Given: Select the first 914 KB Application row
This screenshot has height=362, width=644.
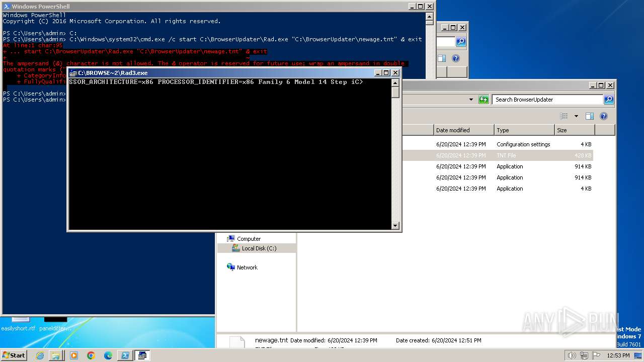Looking at the screenshot, I should [x=497, y=166].
